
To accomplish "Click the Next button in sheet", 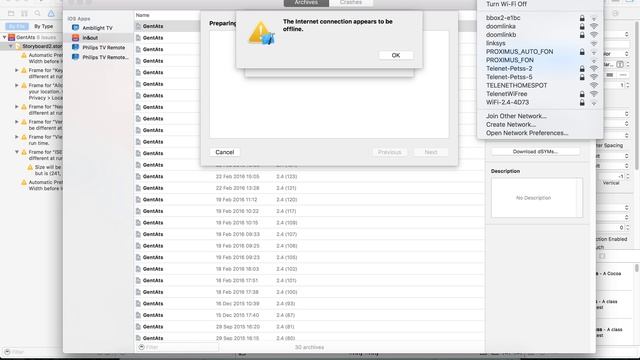I will click(x=431, y=152).
